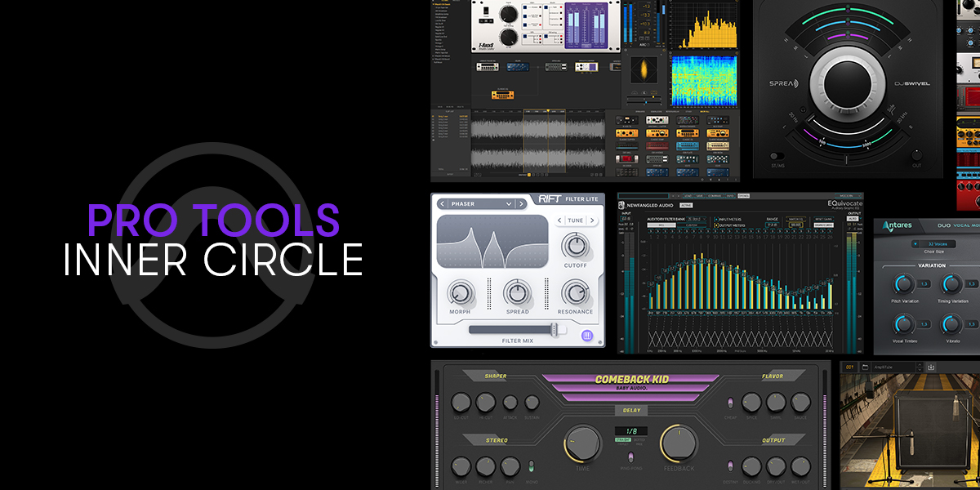Click the stereo goniometer display

point(646,69)
